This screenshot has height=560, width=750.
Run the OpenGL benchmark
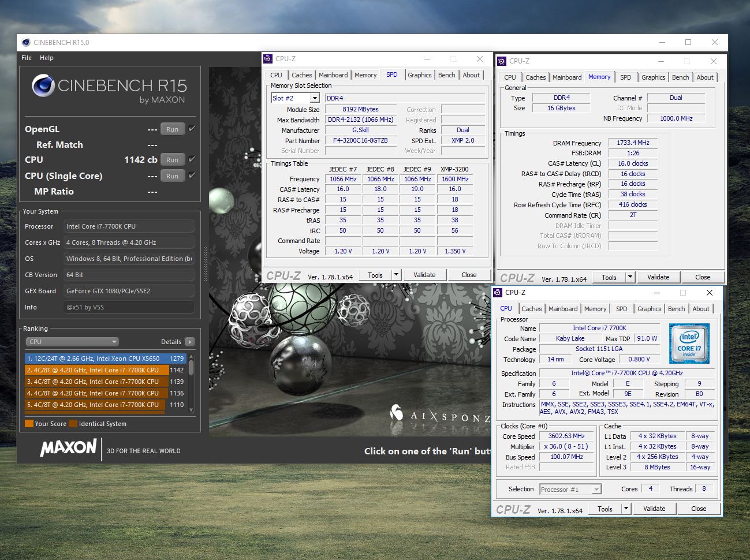(172, 129)
